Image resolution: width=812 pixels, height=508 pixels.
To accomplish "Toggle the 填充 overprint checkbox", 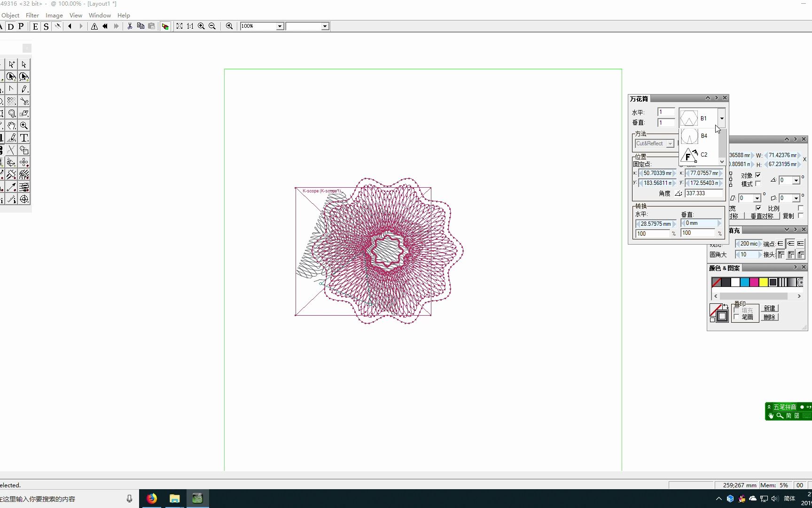I will (x=736, y=310).
